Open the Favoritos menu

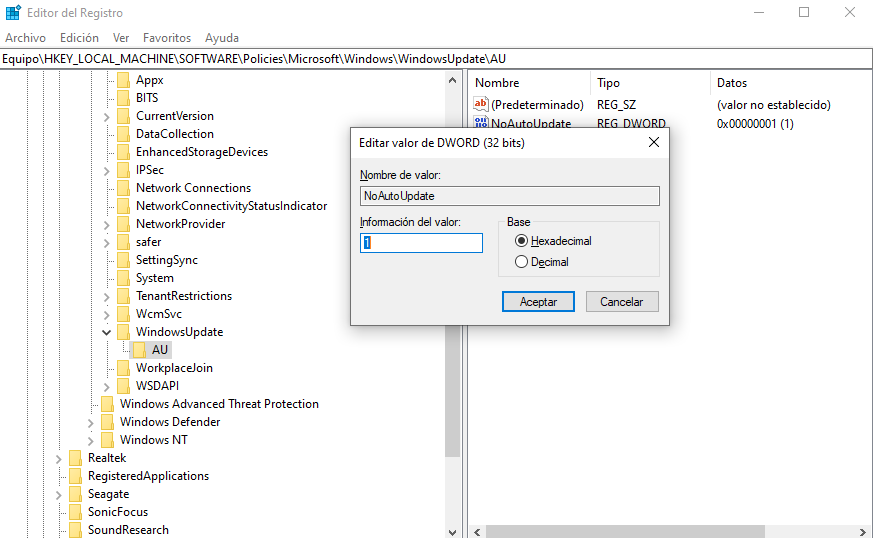[x=166, y=38]
